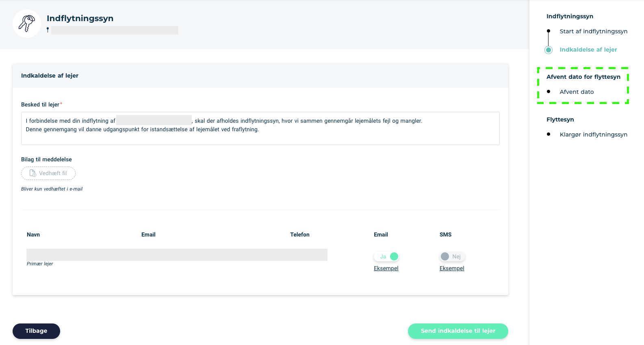Select the Afvent dato step
This screenshot has height=345, width=644.
coord(577,92)
